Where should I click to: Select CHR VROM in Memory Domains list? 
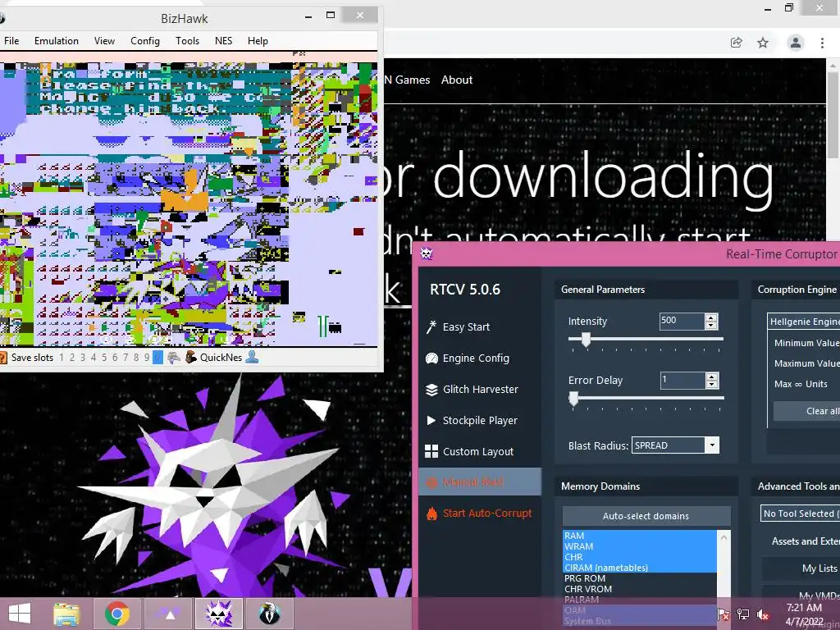pos(640,589)
